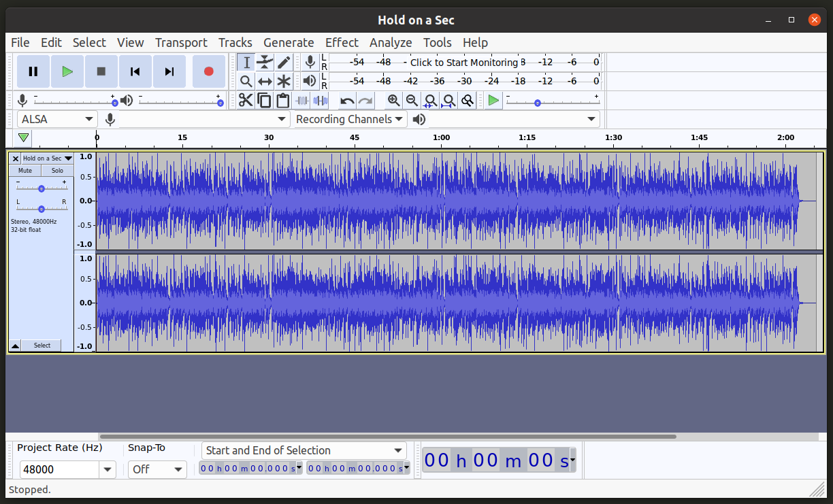Select the Draw tool
The height and width of the screenshot is (504, 833).
click(x=283, y=62)
